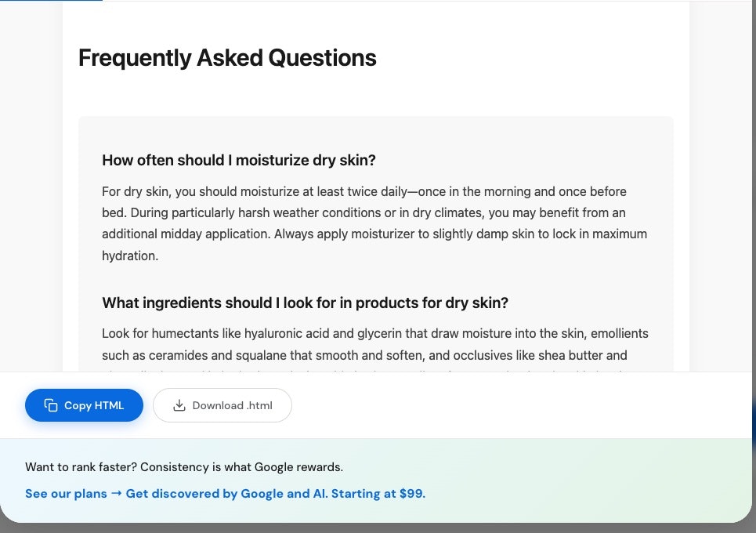Click the Download .html button

tap(222, 405)
